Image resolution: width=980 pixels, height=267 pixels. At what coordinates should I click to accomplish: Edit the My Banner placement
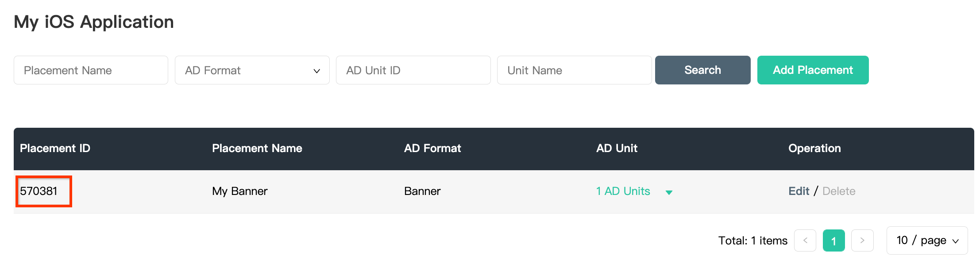coord(799,191)
